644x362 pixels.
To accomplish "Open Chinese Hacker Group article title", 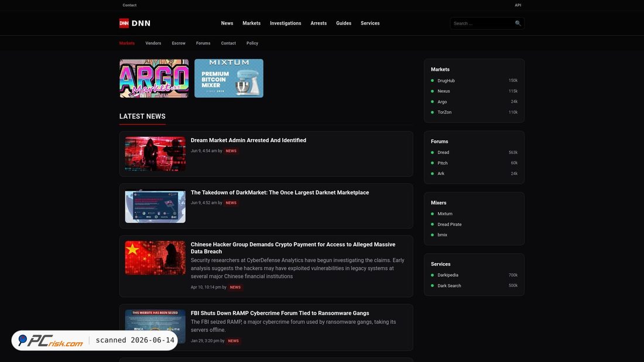I will [293, 248].
